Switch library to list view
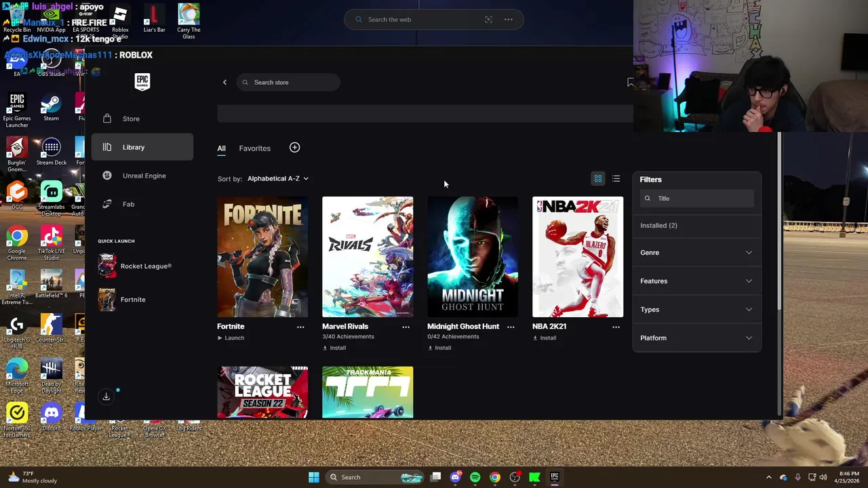 [616, 179]
